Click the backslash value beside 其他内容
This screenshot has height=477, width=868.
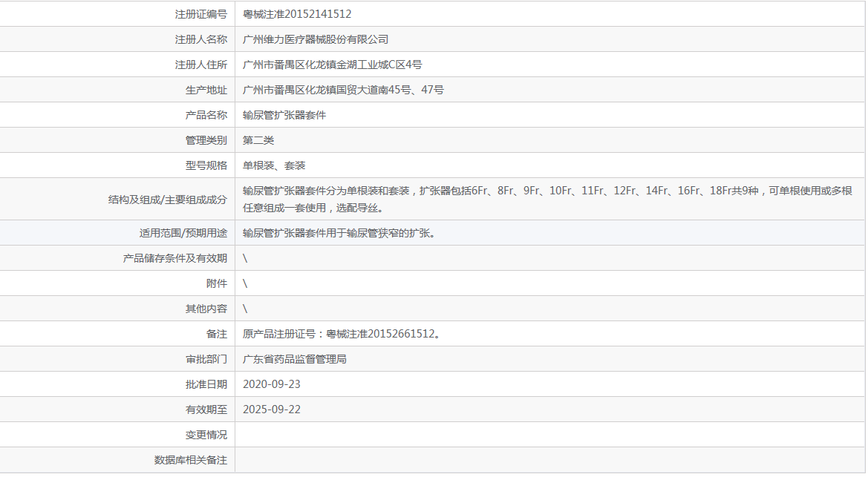point(245,309)
